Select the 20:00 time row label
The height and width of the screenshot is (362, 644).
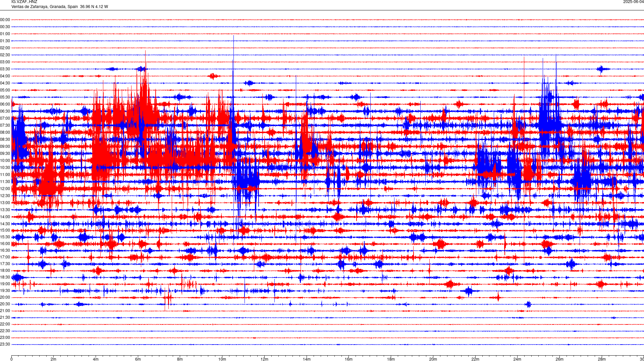tap(5, 297)
